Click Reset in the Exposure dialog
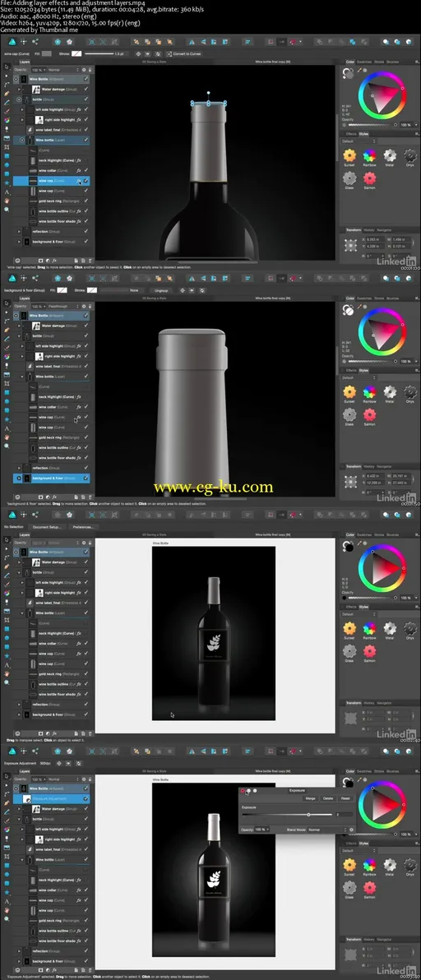Viewport: 421px width, 980px height. point(345,798)
